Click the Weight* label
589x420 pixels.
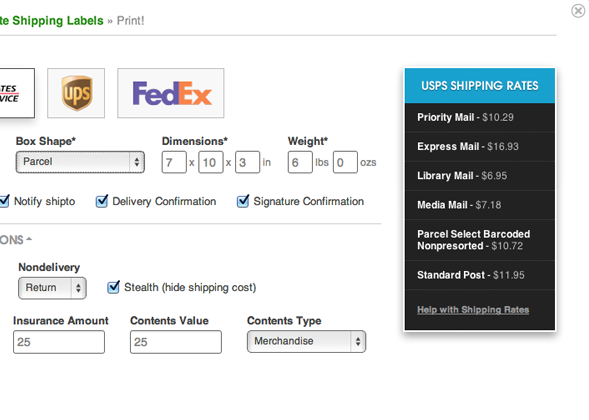click(x=308, y=141)
